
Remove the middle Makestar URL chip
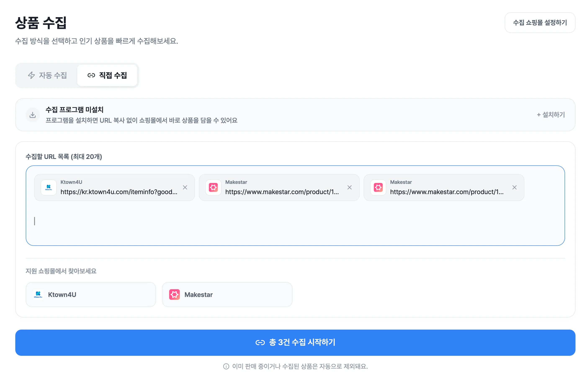click(349, 187)
